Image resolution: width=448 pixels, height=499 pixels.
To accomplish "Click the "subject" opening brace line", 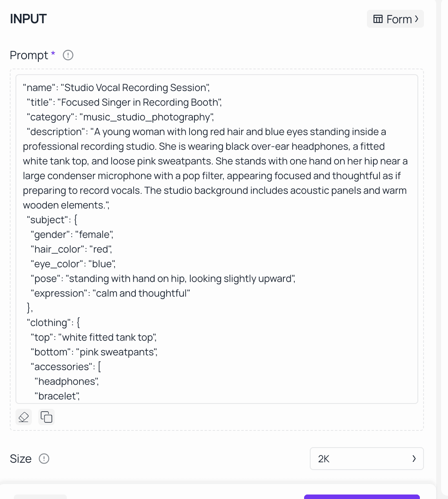I will click(x=52, y=220).
